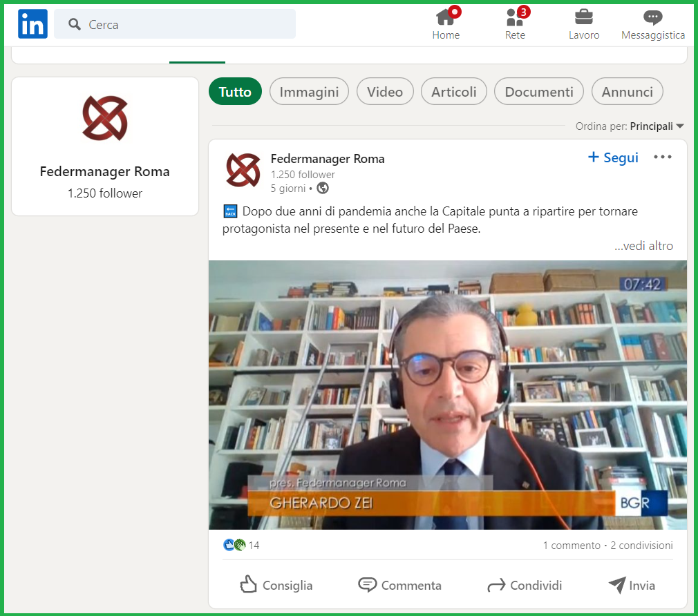The height and width of the screenshot is (616, 698).
Task: Click Federmanager Roma logo in sidebar card
Action: tap(105, 118)
